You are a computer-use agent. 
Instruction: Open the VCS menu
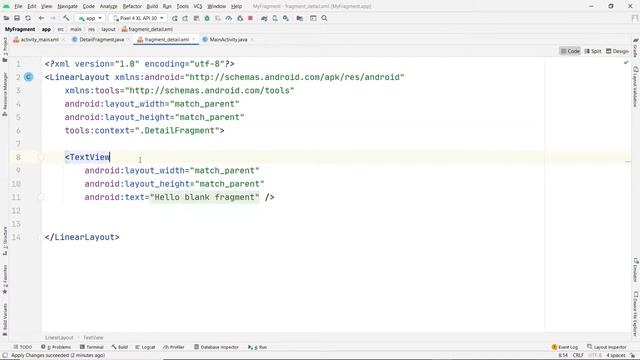pyautogui.click(x=198, y=6)
